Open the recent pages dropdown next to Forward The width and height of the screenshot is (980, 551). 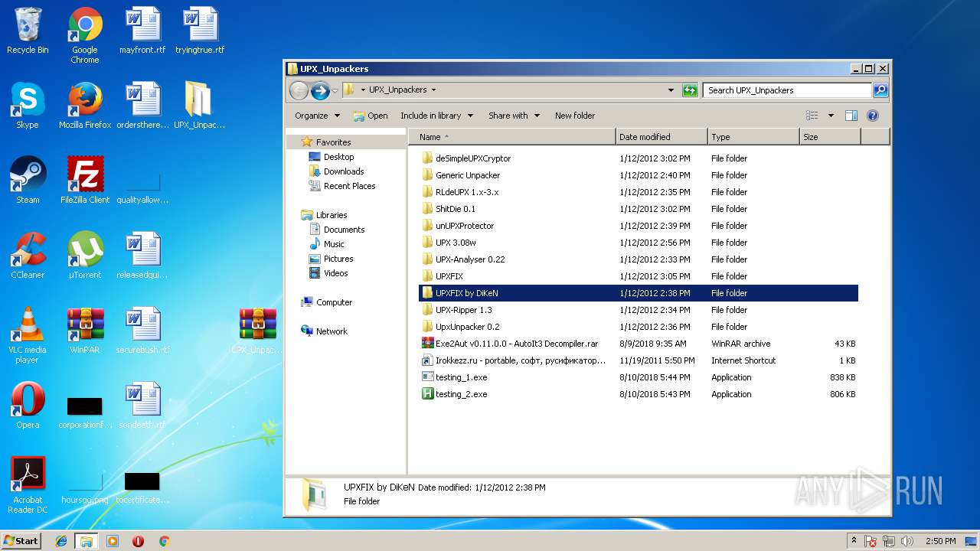tap(335, 91)
